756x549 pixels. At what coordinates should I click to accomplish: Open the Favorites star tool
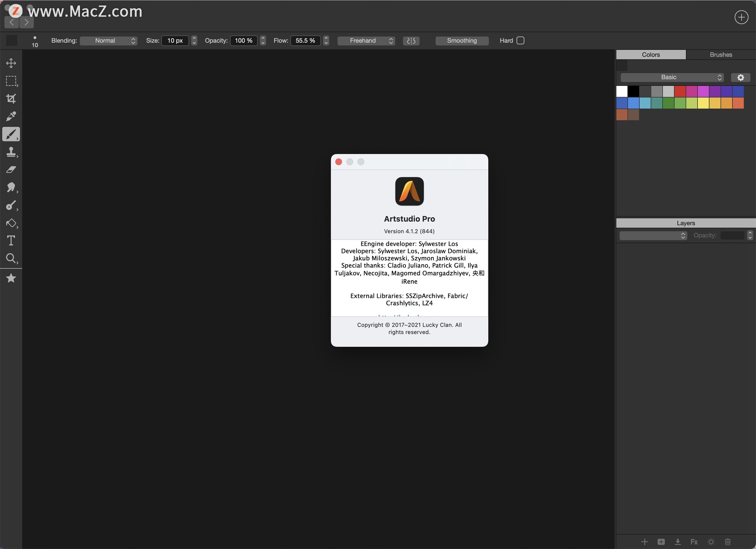click(x=11, y=278)
